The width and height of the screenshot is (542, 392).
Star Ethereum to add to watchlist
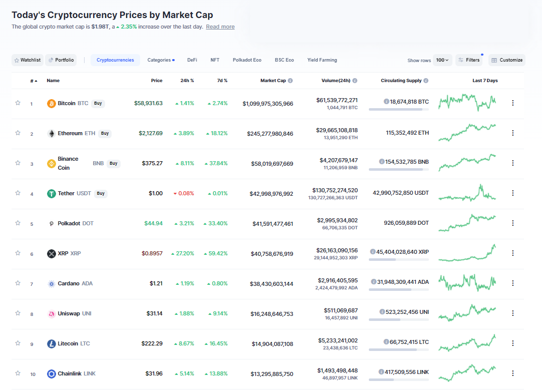click(x=18, y=133)
